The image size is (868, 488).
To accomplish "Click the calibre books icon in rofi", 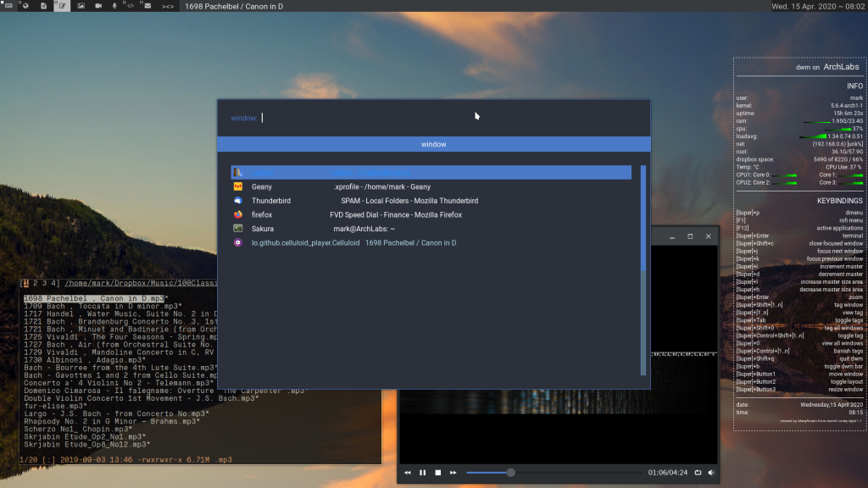I will coord(237,173).
